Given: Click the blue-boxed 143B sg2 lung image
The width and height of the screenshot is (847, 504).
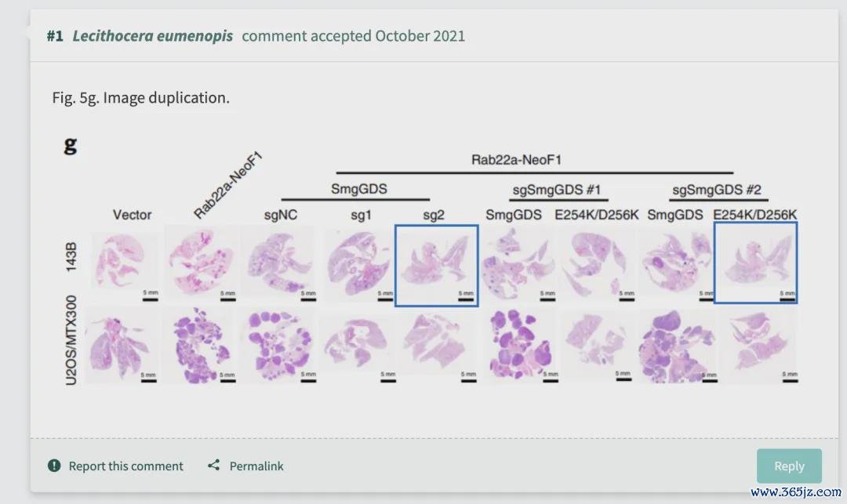Looking at the screenshot, I should 437,266.
